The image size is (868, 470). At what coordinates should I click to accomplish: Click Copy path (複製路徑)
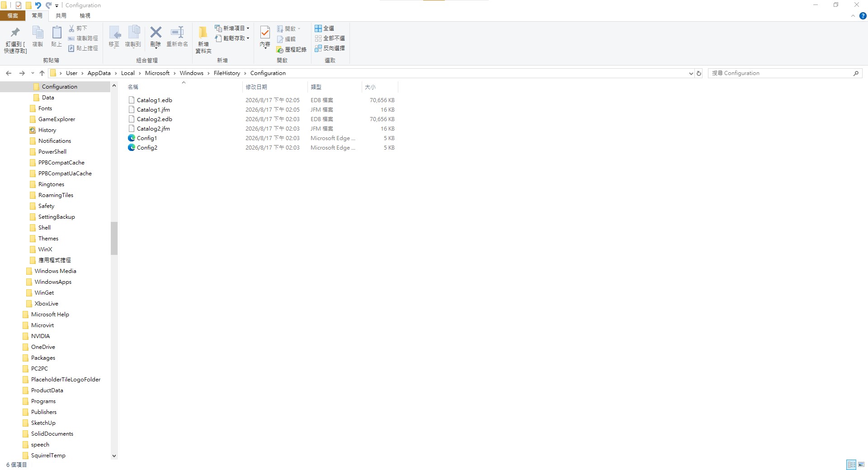[83, 38]
